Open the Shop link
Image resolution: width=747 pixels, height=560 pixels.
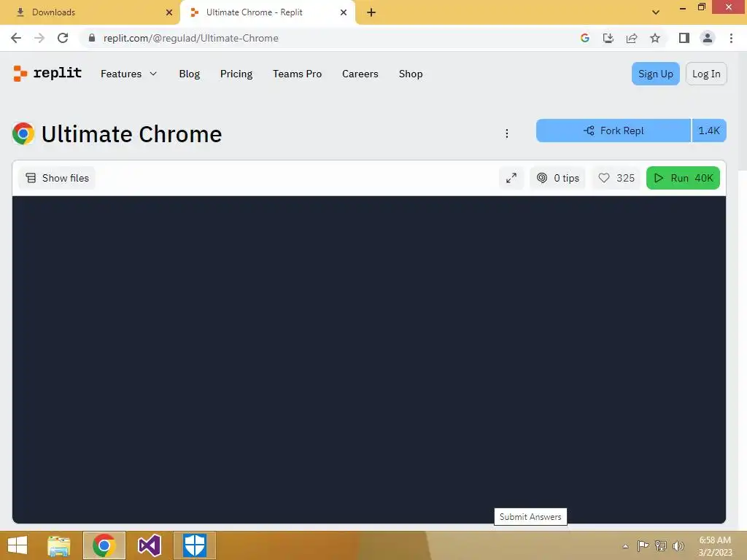411,74
